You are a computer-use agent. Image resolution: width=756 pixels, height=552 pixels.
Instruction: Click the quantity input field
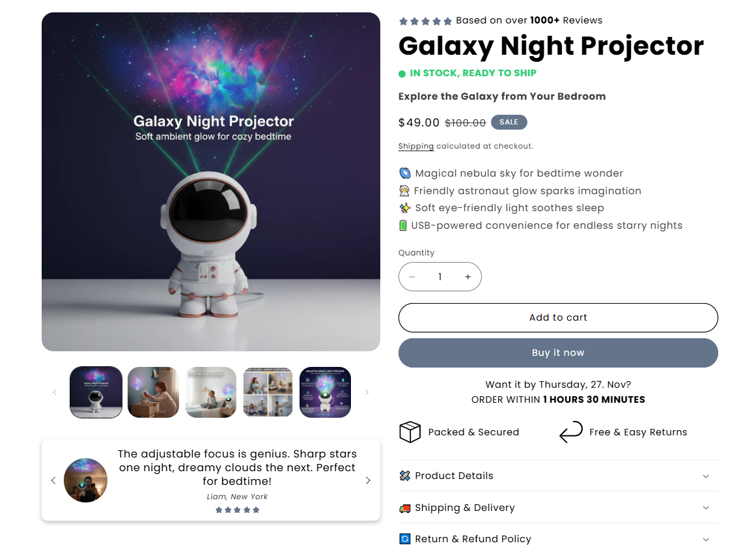coord(440,277)
